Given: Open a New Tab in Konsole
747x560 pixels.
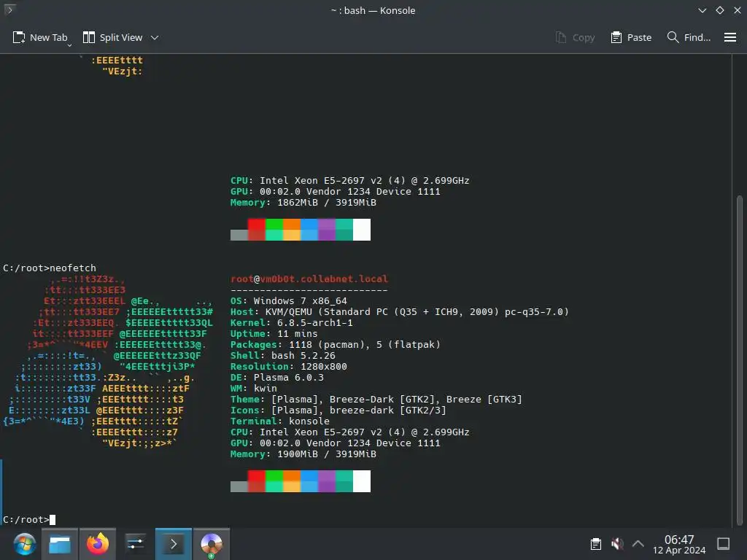Looking at the screenshot, I should (x=40, y=38).
